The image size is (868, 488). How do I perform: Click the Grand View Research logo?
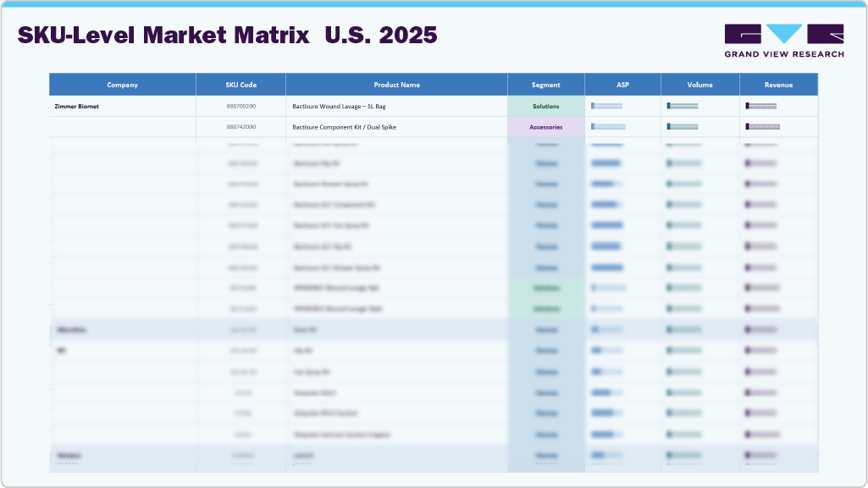pyautogui.click(x=784, y=41)
